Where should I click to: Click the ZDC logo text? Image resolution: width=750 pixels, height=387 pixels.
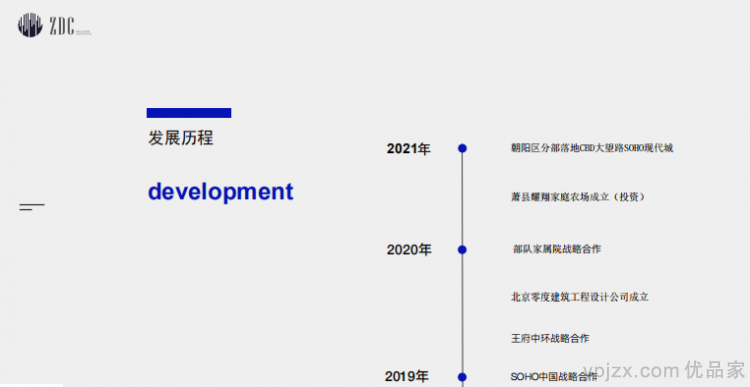[62, 25]
